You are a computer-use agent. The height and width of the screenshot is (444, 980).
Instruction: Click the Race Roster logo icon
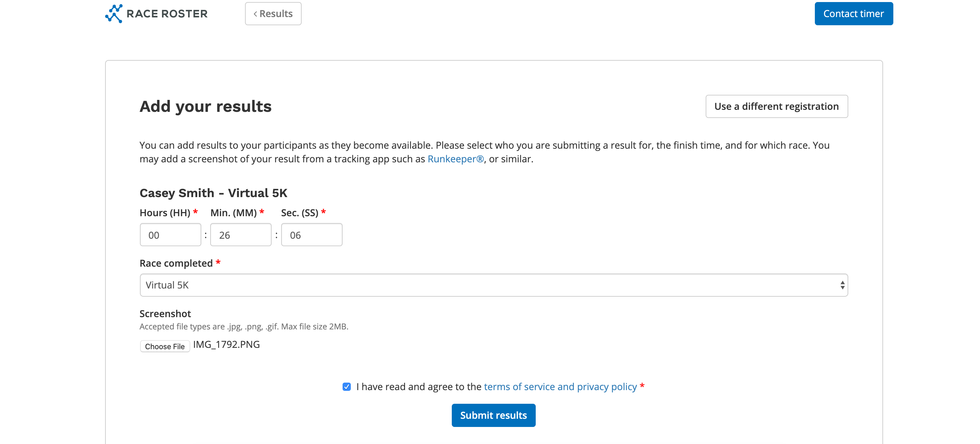click(x=114, y=14)
